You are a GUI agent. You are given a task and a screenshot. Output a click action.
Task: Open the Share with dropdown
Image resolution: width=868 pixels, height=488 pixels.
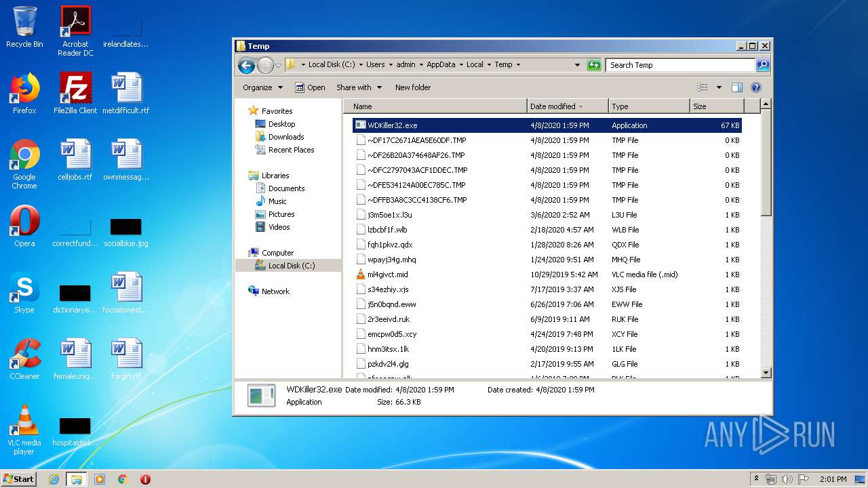click(x=359, y=87)
